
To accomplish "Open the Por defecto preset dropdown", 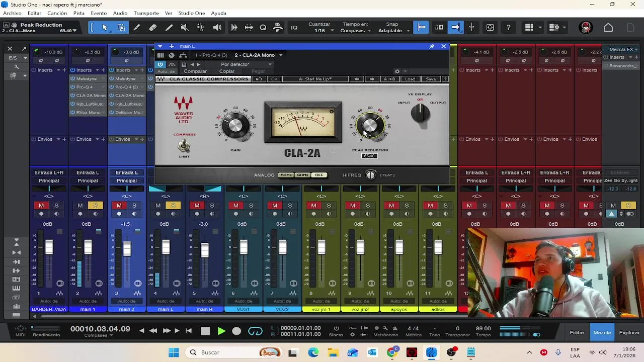I will (x=246, y=64).
